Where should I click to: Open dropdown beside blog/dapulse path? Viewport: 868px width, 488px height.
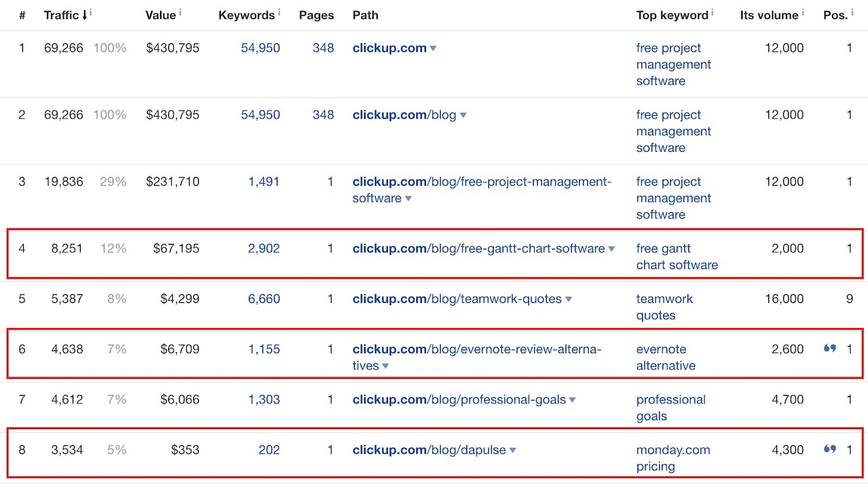[513, 451]
